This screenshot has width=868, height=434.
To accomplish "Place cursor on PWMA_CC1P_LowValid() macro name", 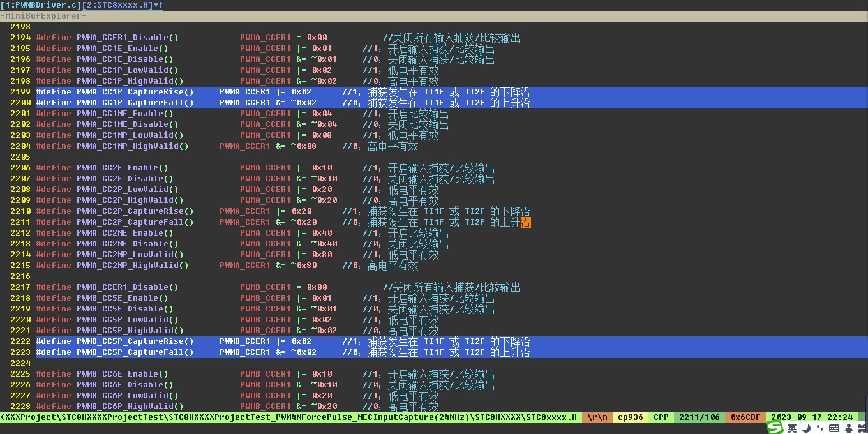I will (128, 70).
